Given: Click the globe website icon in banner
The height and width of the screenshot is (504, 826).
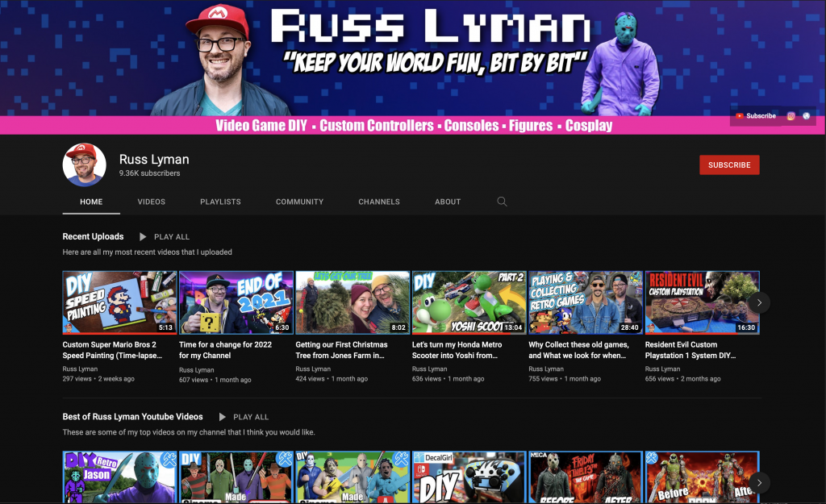Looking at the screenshot, I should (x=806, y=116).
